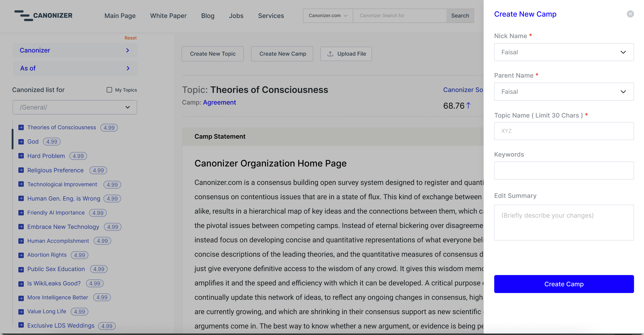
Task: Open the More Intelligence Better topic link
Action: click(x=58, y=297)
